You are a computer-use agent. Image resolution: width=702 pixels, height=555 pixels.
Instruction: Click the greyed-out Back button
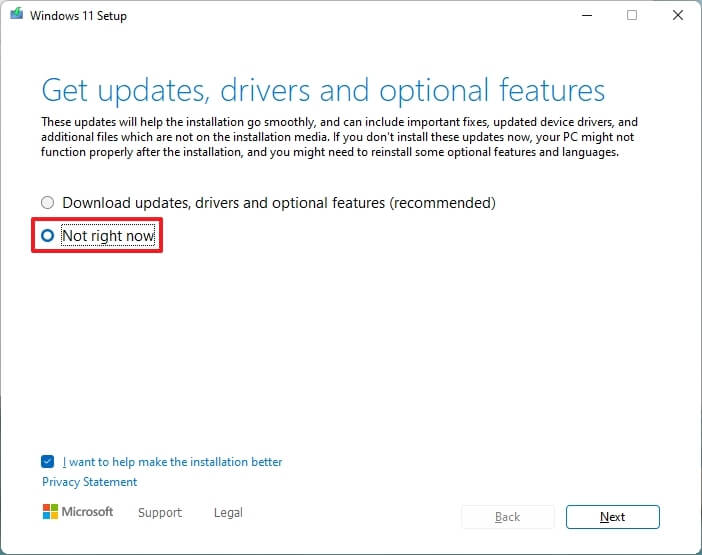click(507, 517)
